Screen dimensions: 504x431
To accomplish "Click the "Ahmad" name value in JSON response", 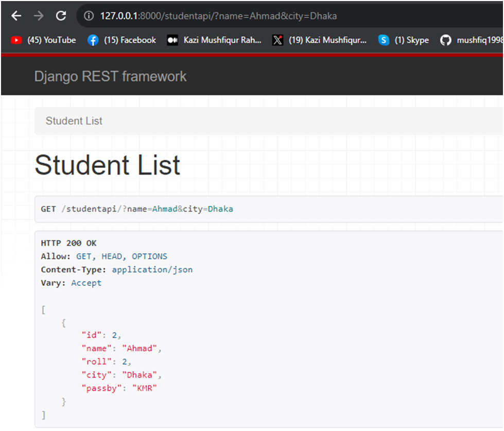I will click(x=139, y=349).
